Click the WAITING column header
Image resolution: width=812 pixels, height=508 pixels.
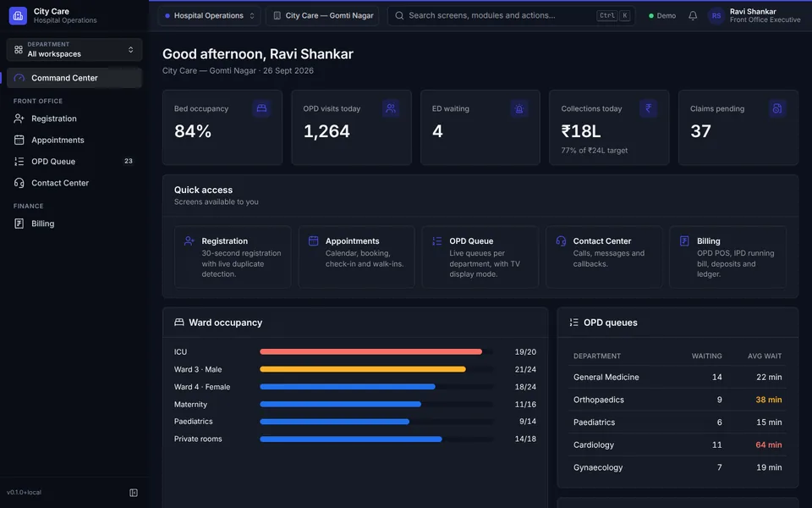pos(706,356)
